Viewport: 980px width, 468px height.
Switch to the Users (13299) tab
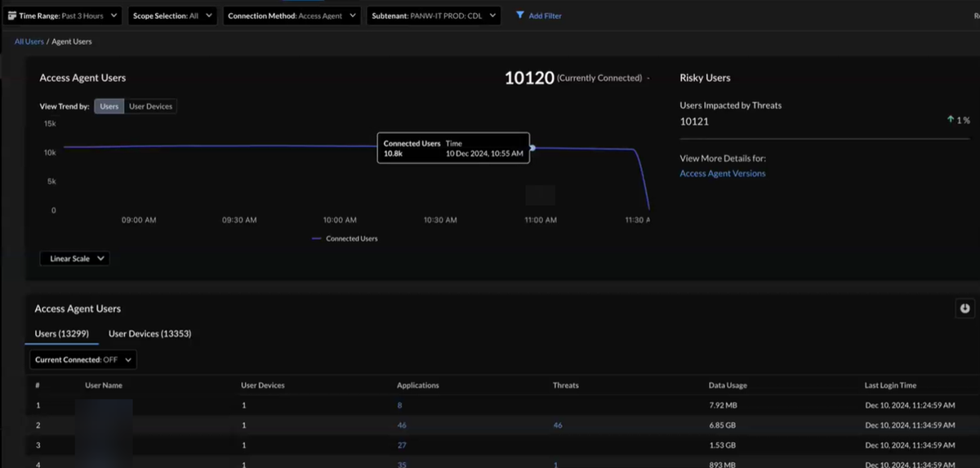pos(61,333)
